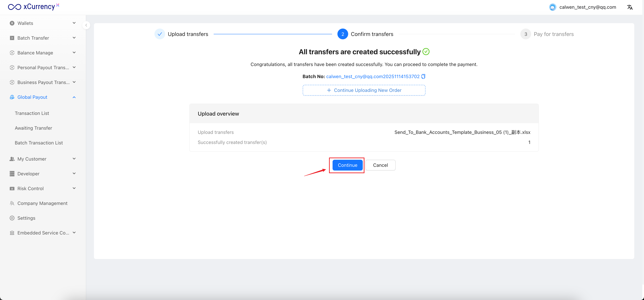Open Settings via the gear icon
This screenshot has height=300, width=644.
(x=12, y=218)
